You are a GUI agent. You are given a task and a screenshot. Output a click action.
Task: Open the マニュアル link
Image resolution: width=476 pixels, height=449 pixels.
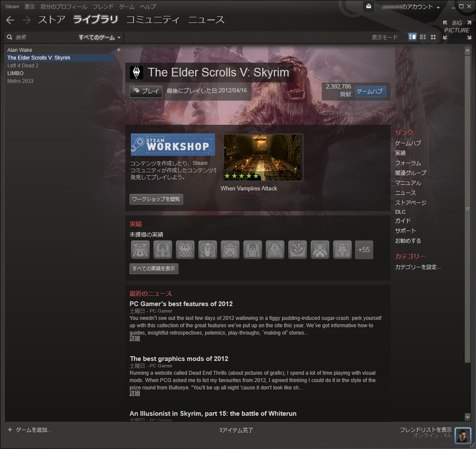pos(408,183)
